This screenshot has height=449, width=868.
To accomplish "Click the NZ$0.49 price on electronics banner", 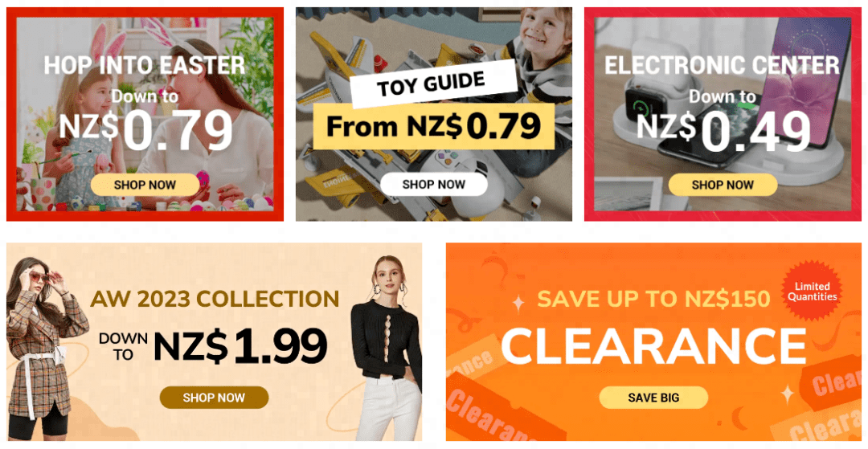I will pyautogui.click(x=723, y=131).
